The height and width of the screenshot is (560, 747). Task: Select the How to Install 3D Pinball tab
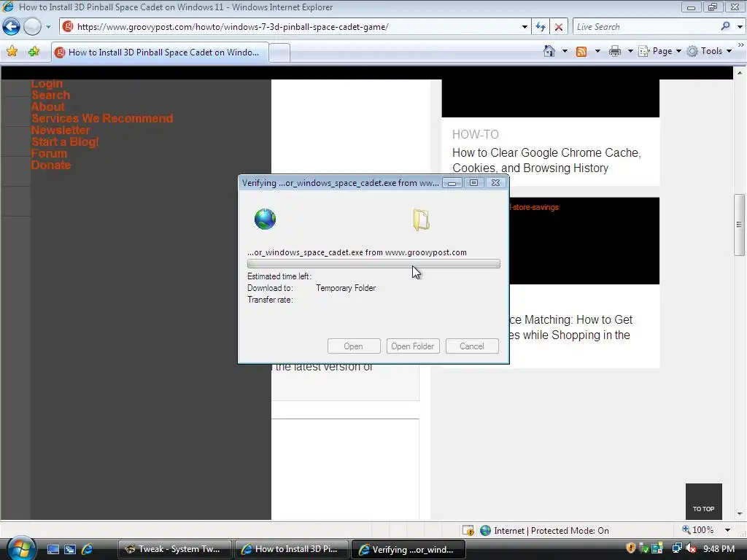click(160, 52)
